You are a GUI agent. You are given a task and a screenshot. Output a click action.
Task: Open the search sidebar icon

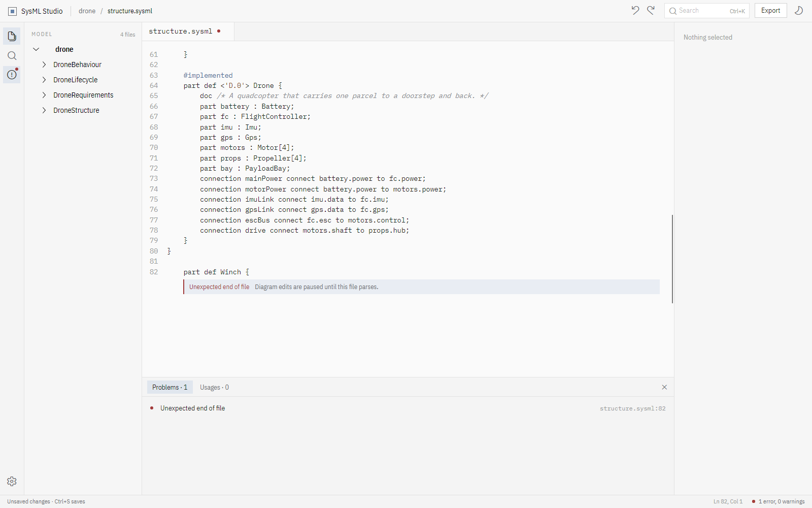(12, 55)
